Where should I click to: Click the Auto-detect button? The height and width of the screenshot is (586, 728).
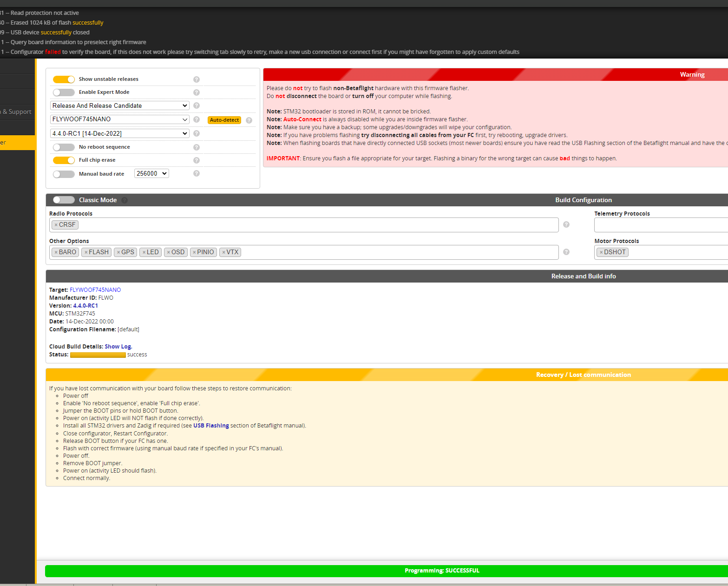[x=224, y=120]
